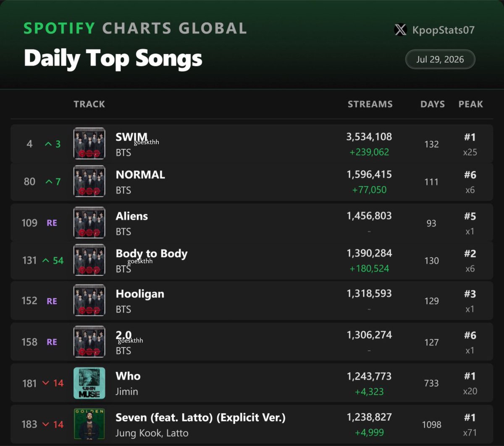The height and width of the screenshot is (446, 504).
Task: Click stream count 1,596,415
Action: [369, 174]
